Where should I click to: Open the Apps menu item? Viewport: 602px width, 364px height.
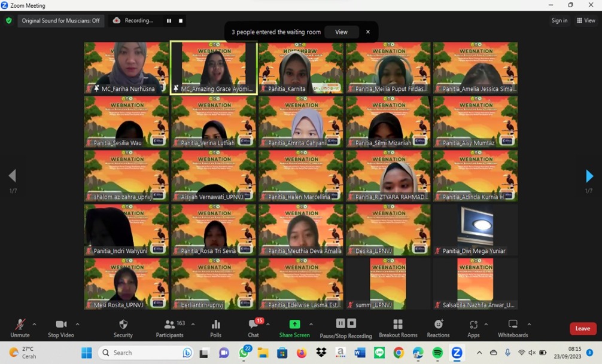click(x=473, y=328)
